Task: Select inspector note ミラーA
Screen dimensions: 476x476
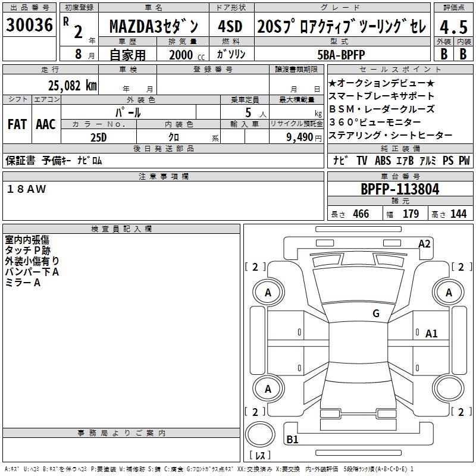Action: [x=23, y=283]
